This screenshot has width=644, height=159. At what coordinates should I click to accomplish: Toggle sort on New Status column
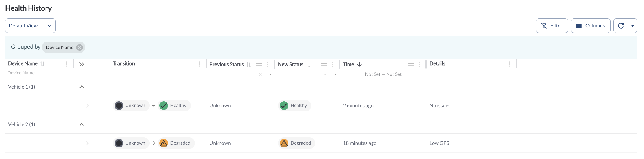[308, 65]
